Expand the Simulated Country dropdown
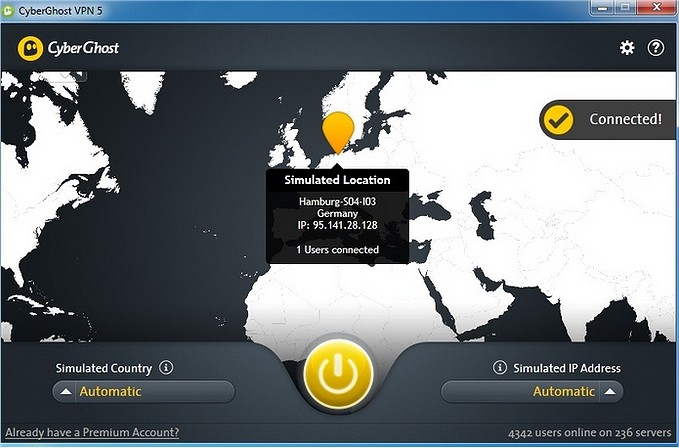Screen dimensions: 679x448 tap(144, 392)
